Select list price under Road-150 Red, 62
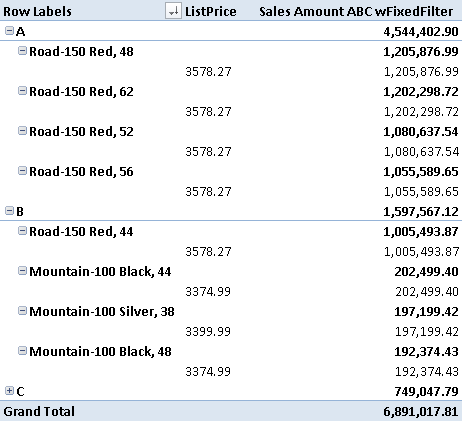The width and height of the screenshot is (462, 421). point(208,112)
